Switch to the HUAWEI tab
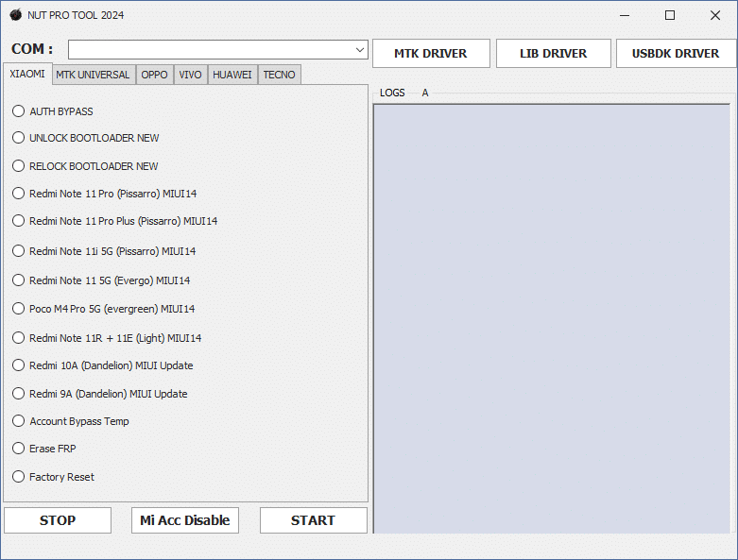The height and width of the screenshot is (560, 738). (x=232, y=75)
